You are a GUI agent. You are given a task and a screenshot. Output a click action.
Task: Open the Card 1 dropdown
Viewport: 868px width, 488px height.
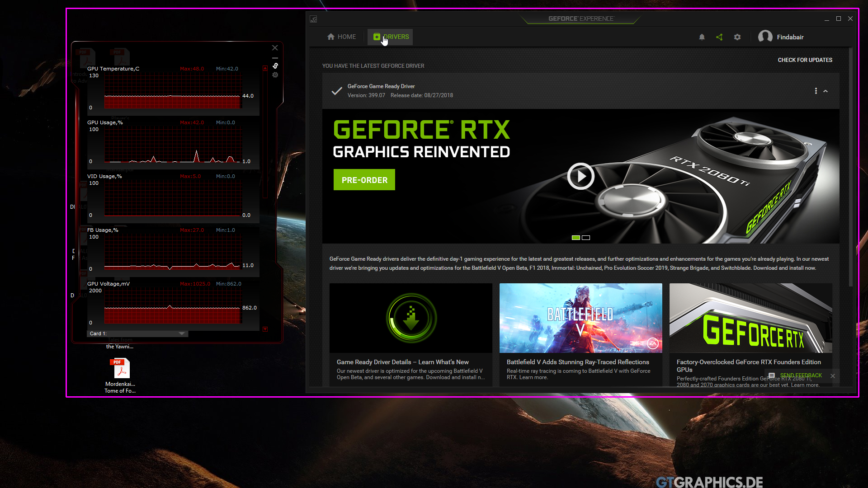click(137, 333)
